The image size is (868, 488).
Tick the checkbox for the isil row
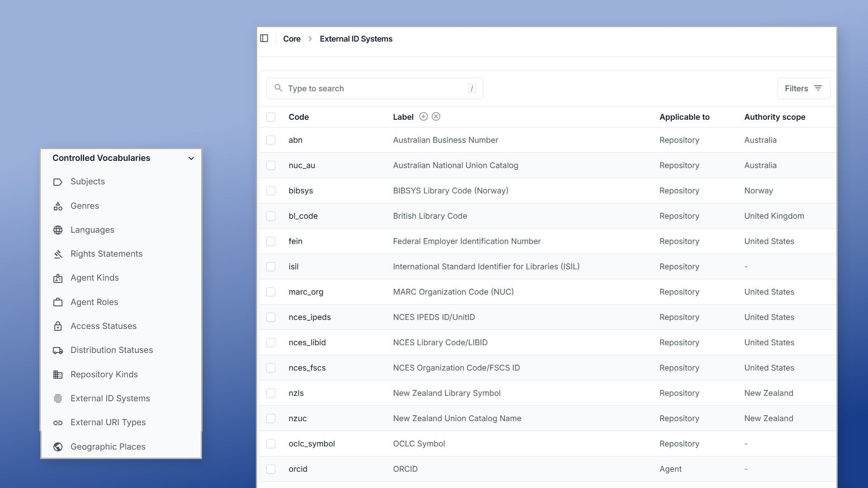coord(271,267)
